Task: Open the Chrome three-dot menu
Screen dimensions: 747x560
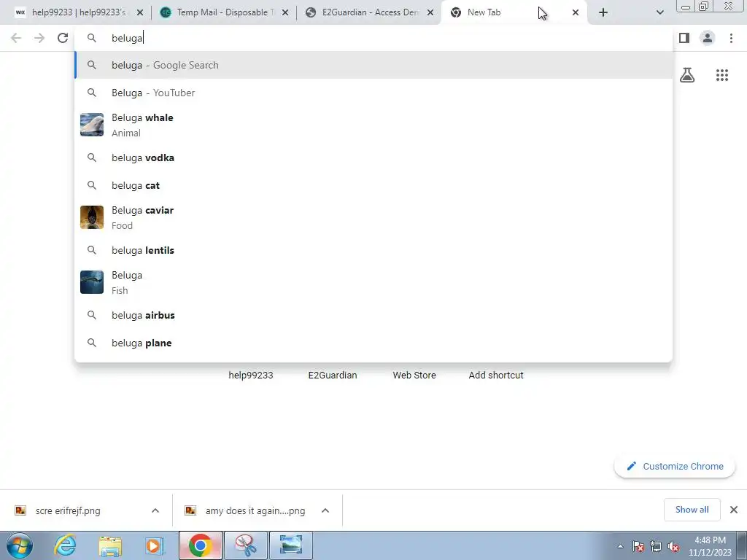Action: (731, 38)
